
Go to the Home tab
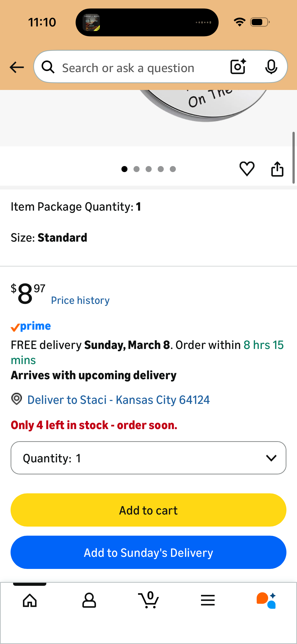pos(30,600)
